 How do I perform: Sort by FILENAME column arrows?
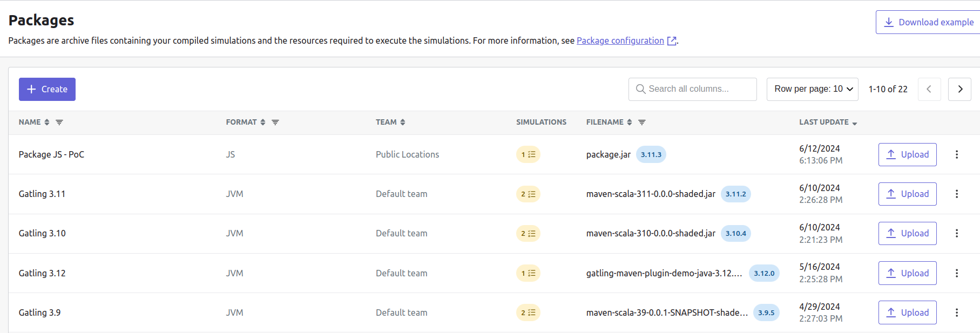pos(630,123)
